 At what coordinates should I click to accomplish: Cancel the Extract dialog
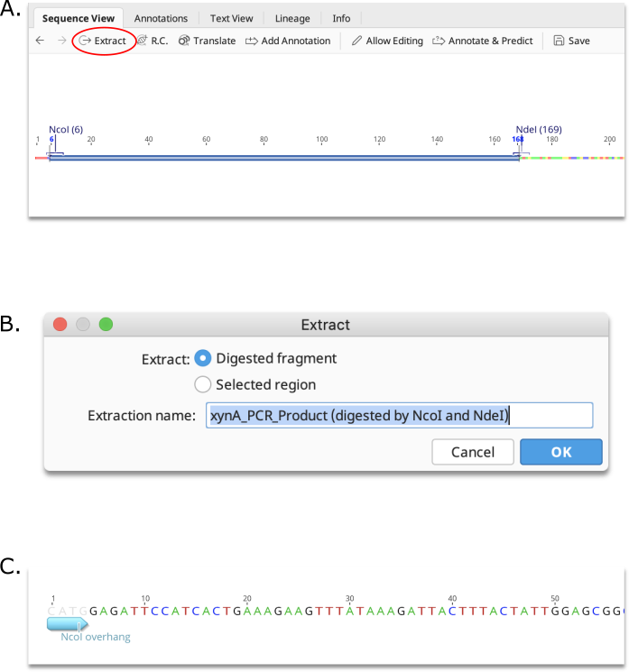coord(473,452)
